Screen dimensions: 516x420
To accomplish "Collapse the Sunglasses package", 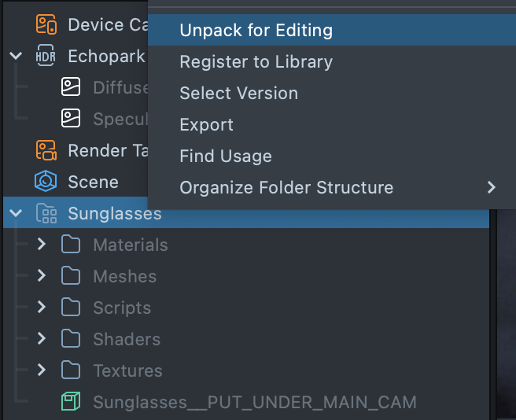I will [16, 213].
